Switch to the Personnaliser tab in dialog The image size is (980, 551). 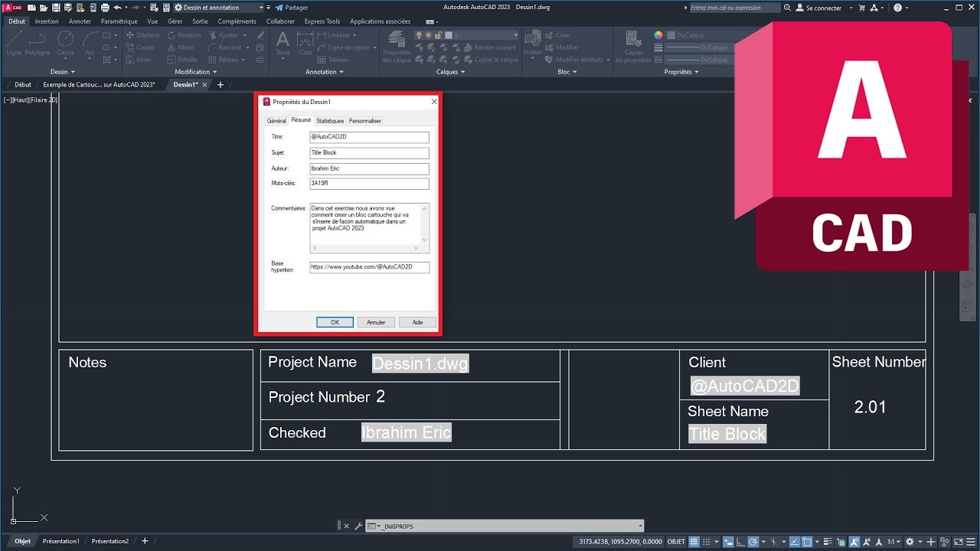tap(365, 121)
